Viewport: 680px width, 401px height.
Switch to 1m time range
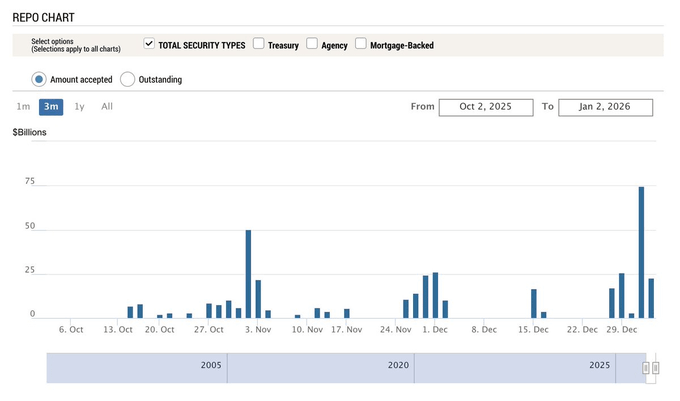(22, 106)
